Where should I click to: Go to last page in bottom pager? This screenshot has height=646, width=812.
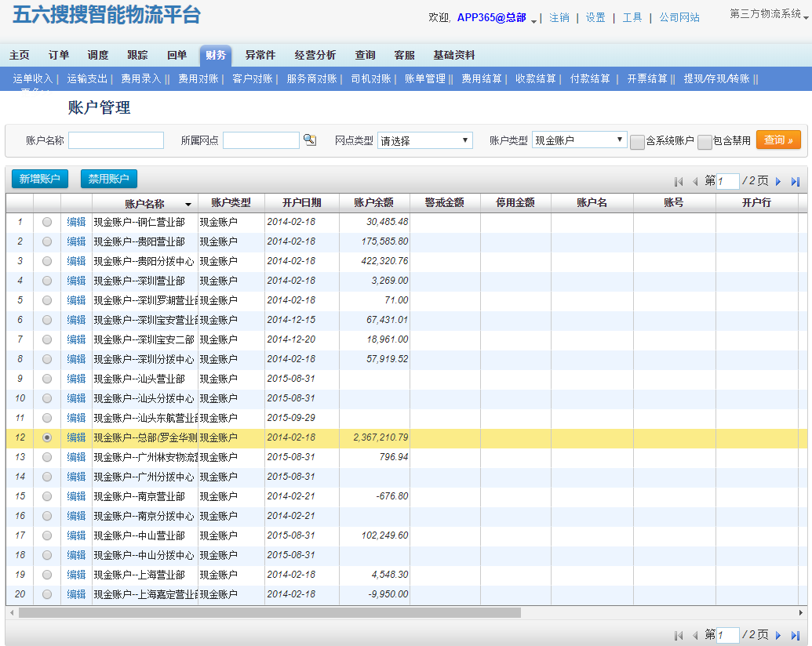796,635
